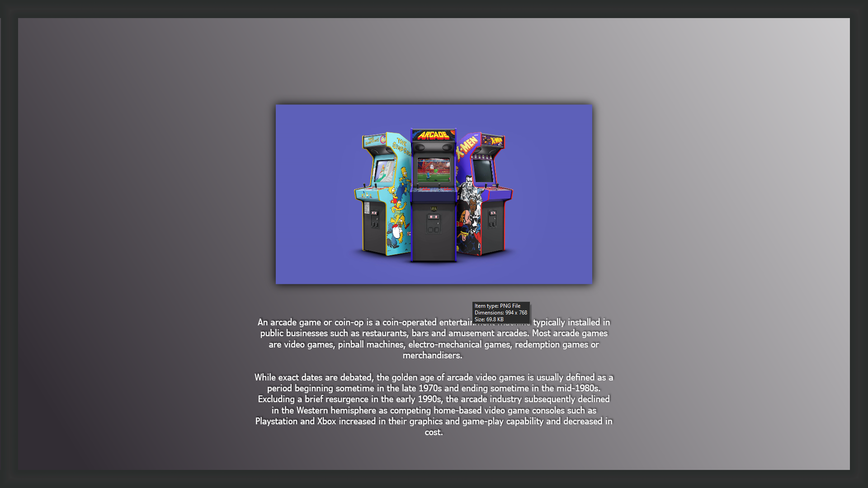Click the 'Item type: PNG File' tooltip
The width and height of the screenshot is (868, 488).
click(501, 313)
